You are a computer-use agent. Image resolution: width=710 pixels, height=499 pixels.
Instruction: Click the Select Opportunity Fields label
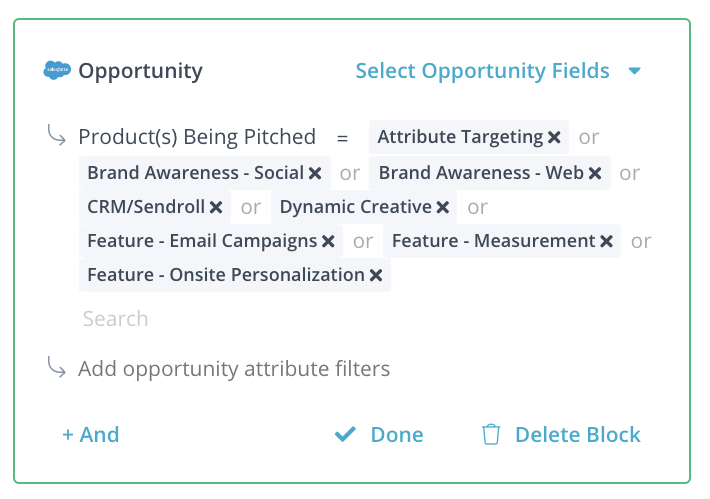click(x=482, y=71)
